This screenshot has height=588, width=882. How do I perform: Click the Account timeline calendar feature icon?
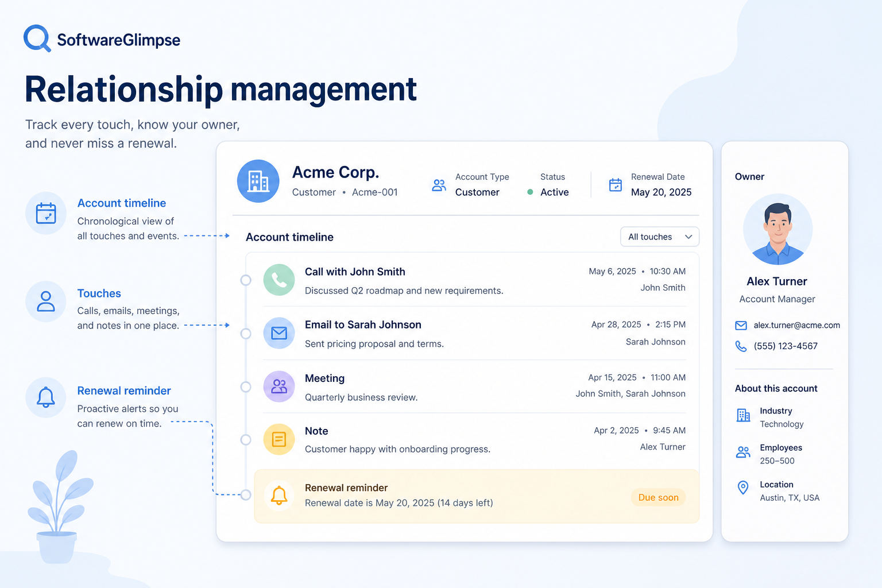tap(46, 213)
